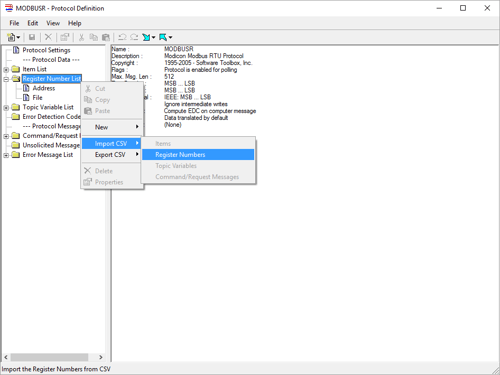500x375 pixels.
Task: Click 'Modicon Modbus RTU Protocol' description text
Action: tap(204, 56)
